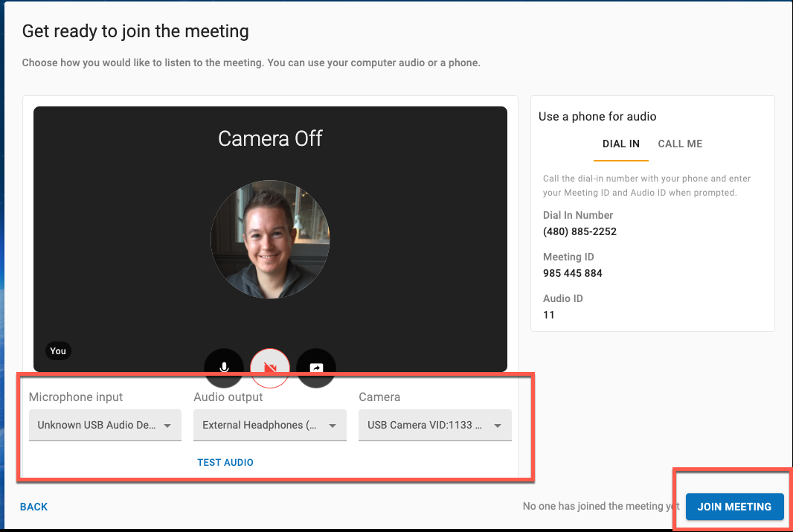Click the Audio ID value 11

tap(549, 315)
